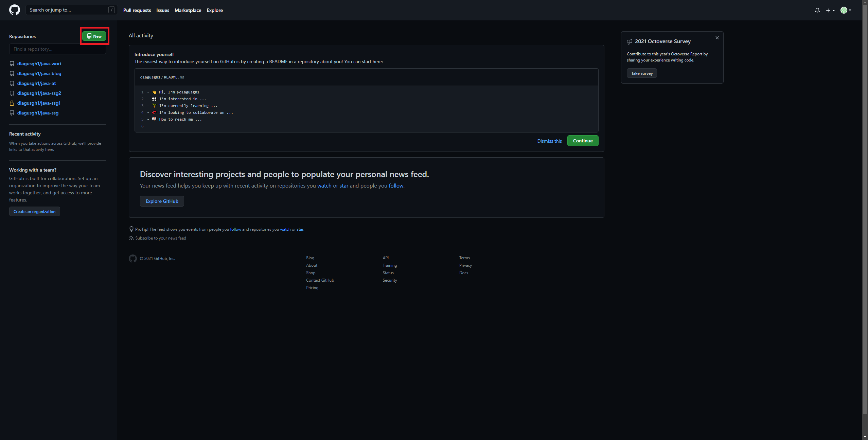This screenshot has width=868, height=440.
Task: Click 'follow' link in news feed description
Action: click(x=396, y=186)
